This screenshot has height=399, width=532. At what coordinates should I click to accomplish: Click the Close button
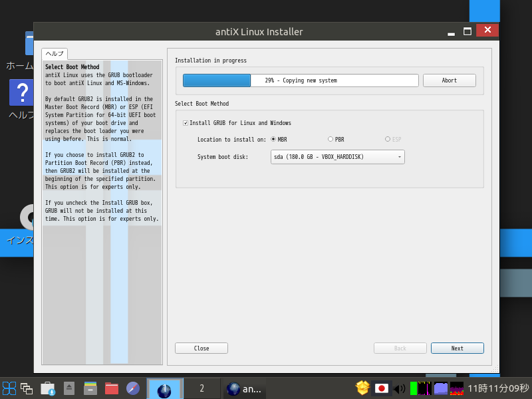(x=201, y=348)
